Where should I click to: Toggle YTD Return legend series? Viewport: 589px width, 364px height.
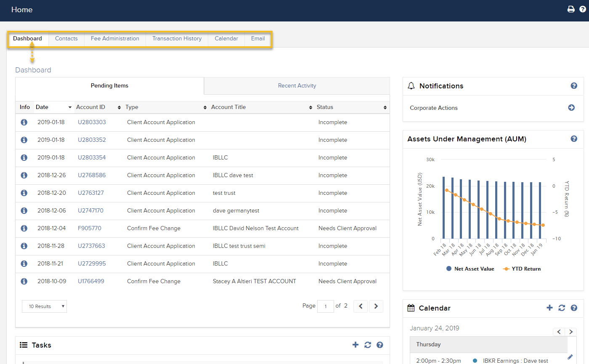tap(522, 269)
